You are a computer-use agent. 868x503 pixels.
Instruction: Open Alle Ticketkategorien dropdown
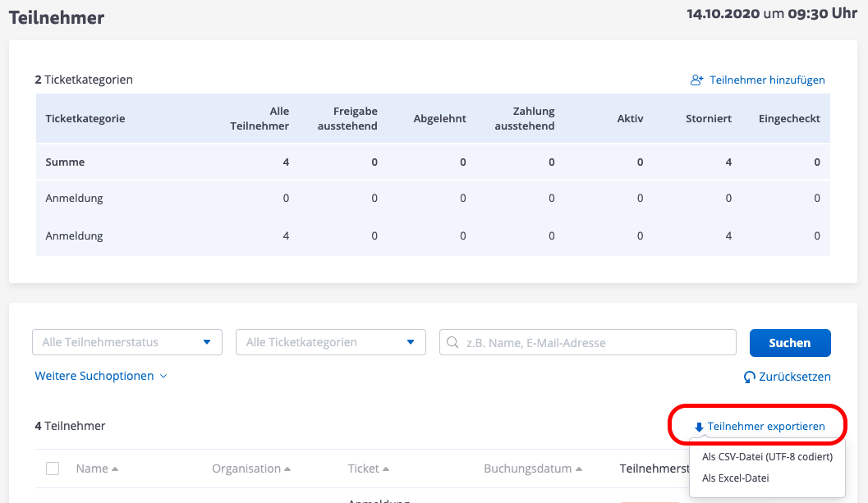tap(330, 342)
